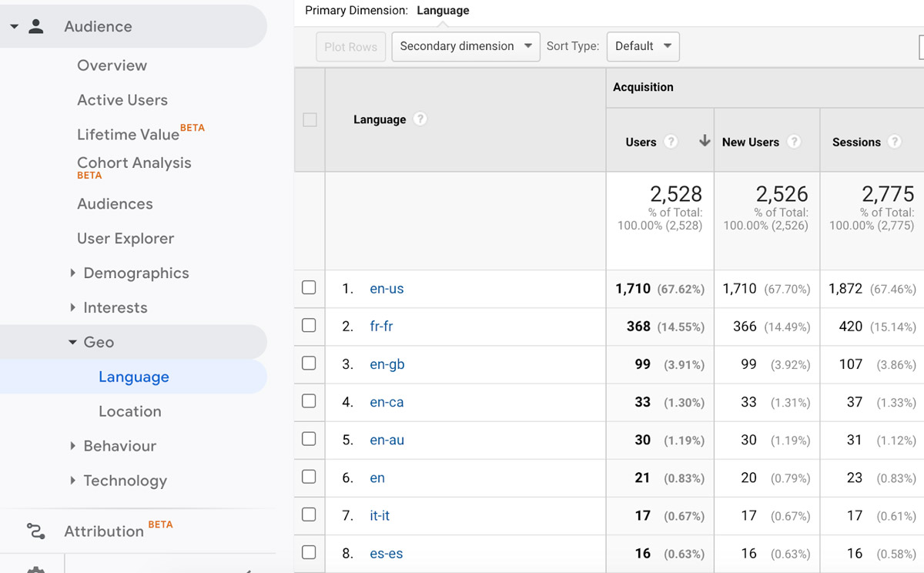Click the 2,775 total sessions value
Viewport: 924px width, 573px height.
click(888, 194)
